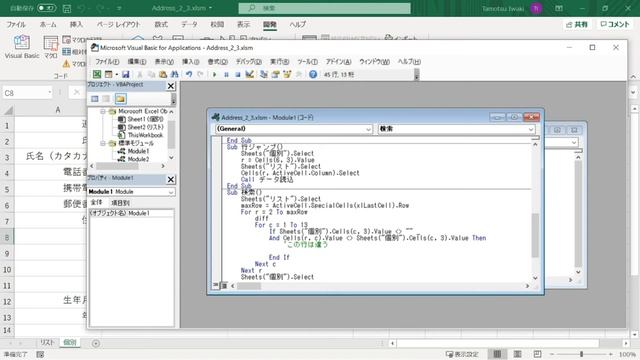Collapse the Microsoft Excel Objects tree node
640x360 pixels.
[103, 111]
